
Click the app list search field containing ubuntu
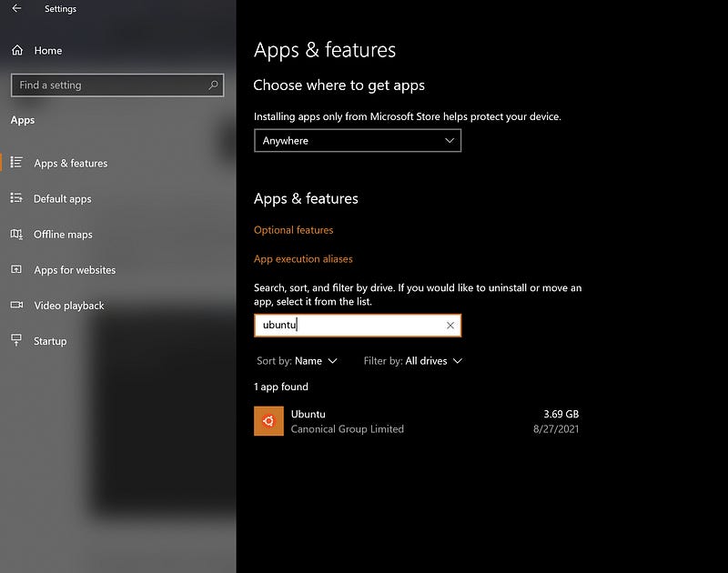click(x=358, y=326)
